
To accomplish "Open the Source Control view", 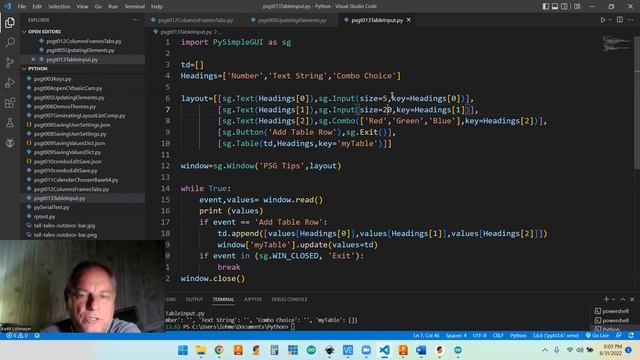I will pos(10,62).
